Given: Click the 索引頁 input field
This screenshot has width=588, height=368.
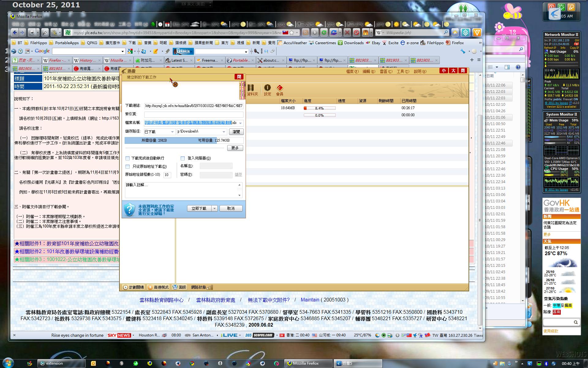Looking at the screenshot, I should pyautogui.click(x=194, y=114).
